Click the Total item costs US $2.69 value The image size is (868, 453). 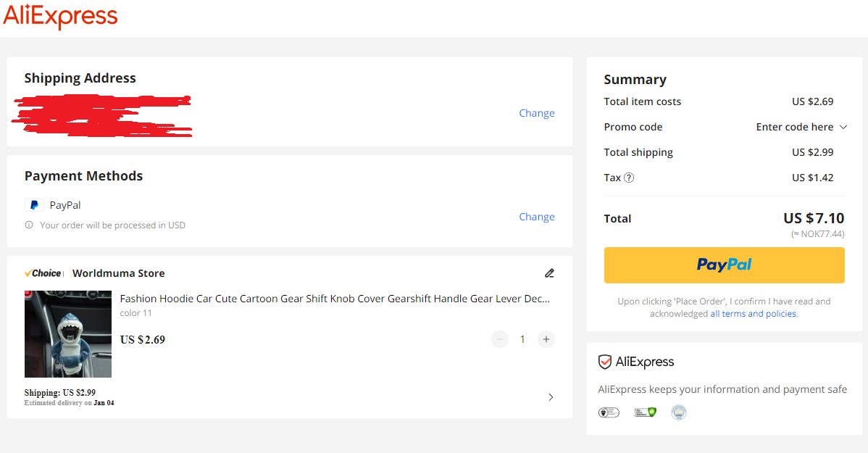(813, 101)
